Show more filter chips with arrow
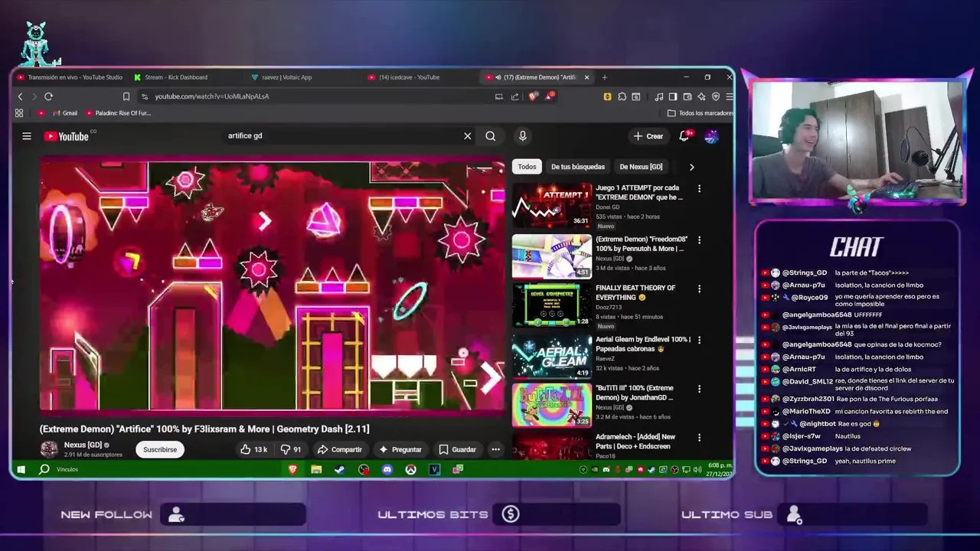 [x=691, y=167]
